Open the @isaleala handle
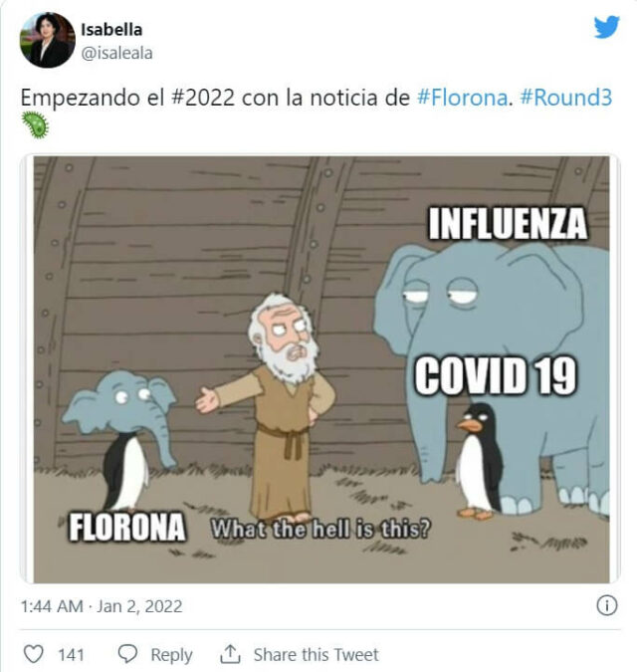637x672 pixels. (x=116, y=54)
